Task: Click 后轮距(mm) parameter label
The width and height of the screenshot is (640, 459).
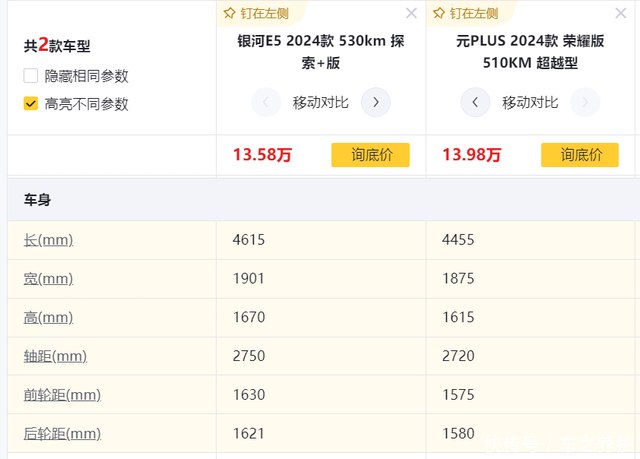Action: tap(62, 433)
